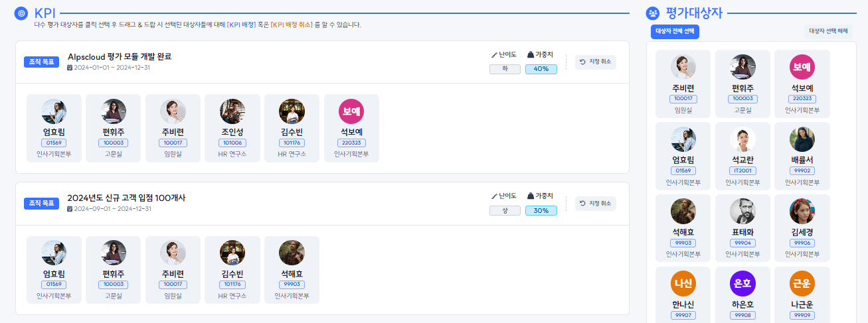Click 석보예 pink avatar in Alpscloud KPI row

[x=351, y=111]
